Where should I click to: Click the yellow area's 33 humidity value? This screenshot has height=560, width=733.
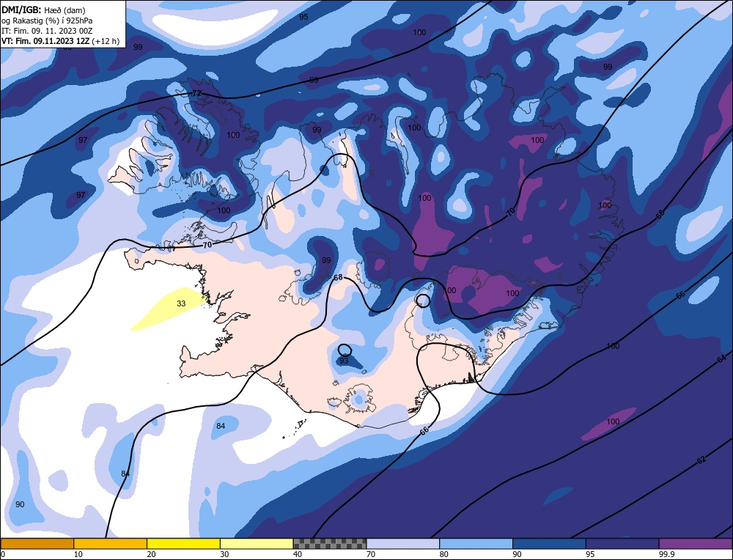181,304
